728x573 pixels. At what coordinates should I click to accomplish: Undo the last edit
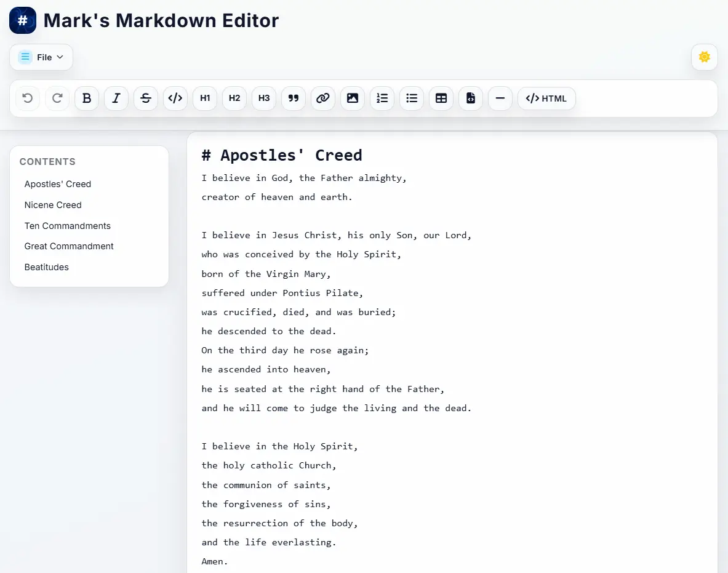[x=27, y=98]
